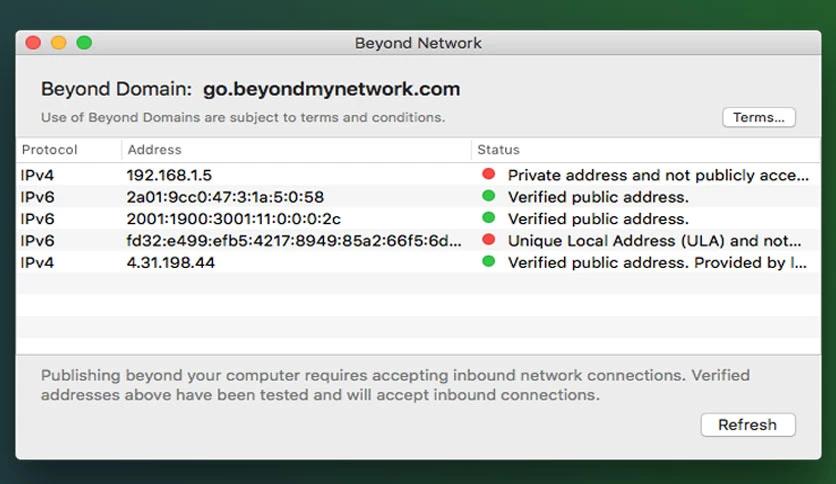Click the go.beyondmynetwork.com domain text
Image resolution: width=836 pixels, height=484 pixels.
pos(331,89)
